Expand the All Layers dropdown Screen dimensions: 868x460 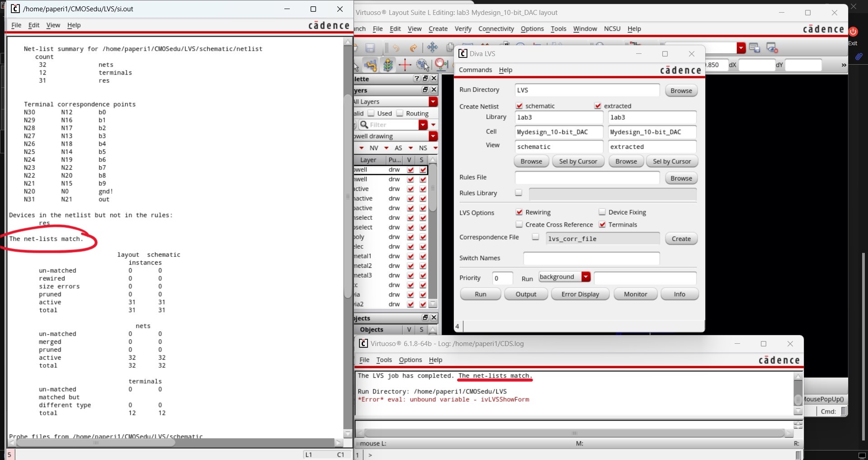click(x=433, y=102)
